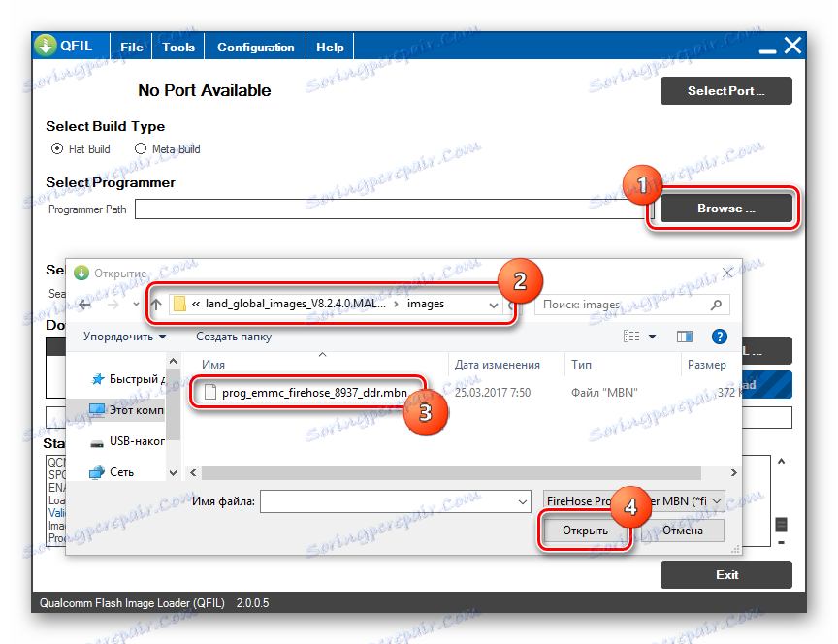This screenshot has height=644, width=838.
Task: Go back using the dialog's back arrow
Action: [85, 305]
